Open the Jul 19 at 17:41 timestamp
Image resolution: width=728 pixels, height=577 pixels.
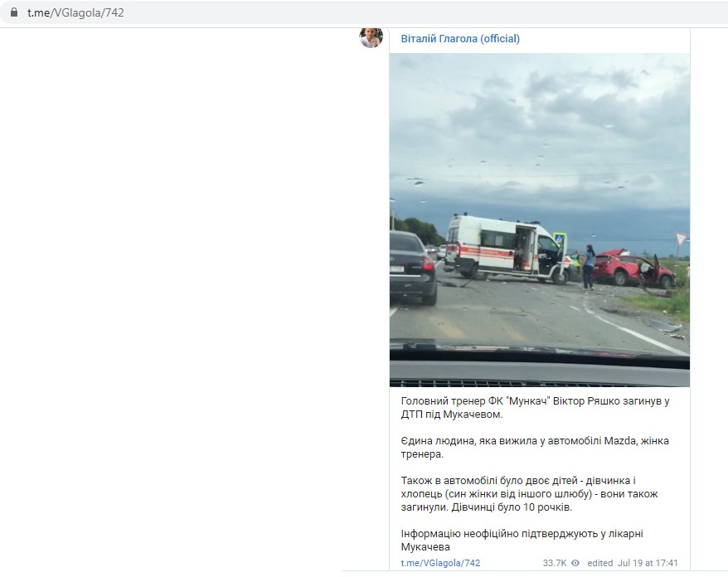click(648, 563)
